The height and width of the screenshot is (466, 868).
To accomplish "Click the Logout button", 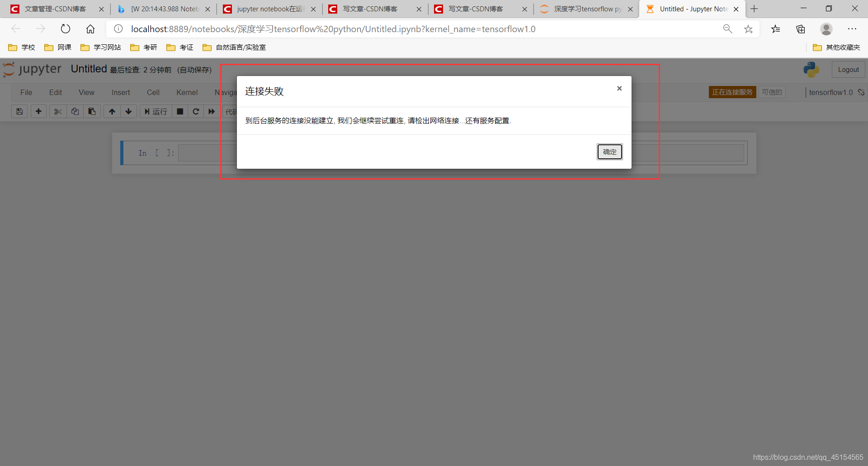I will point(848,70).
